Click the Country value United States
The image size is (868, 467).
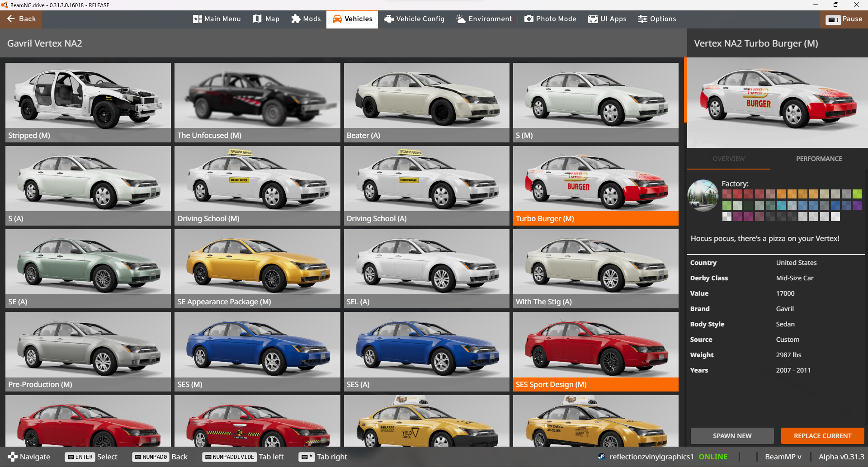[x=796, y=263]
